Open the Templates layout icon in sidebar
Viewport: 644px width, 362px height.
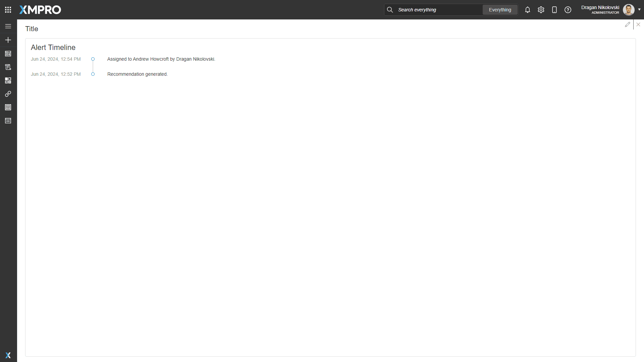(x=8, y=107)
